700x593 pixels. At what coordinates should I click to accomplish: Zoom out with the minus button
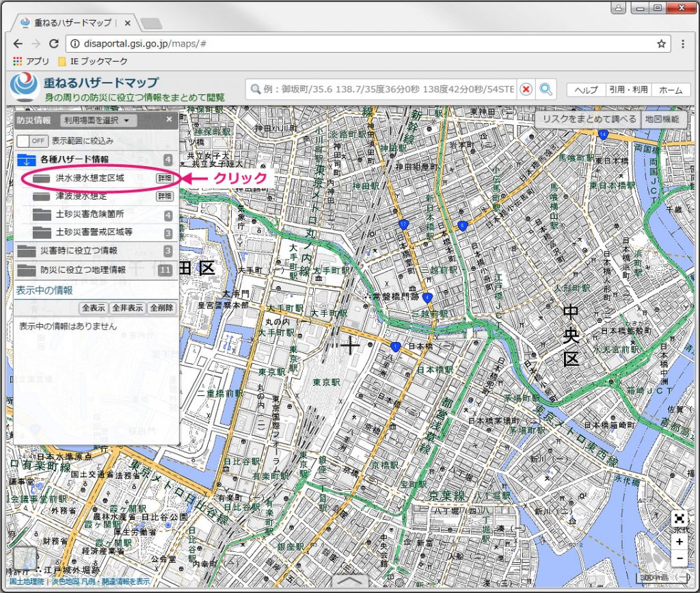point(679,558)
